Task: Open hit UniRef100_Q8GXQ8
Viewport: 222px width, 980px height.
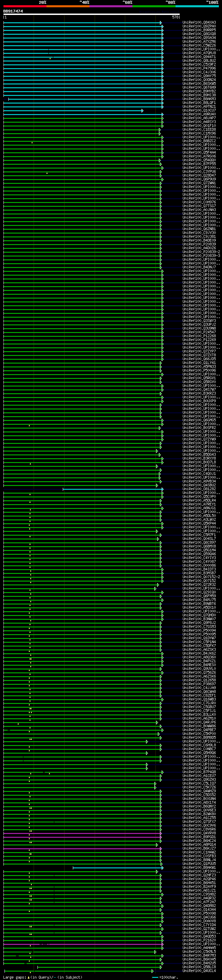Action: click(199, 34)
